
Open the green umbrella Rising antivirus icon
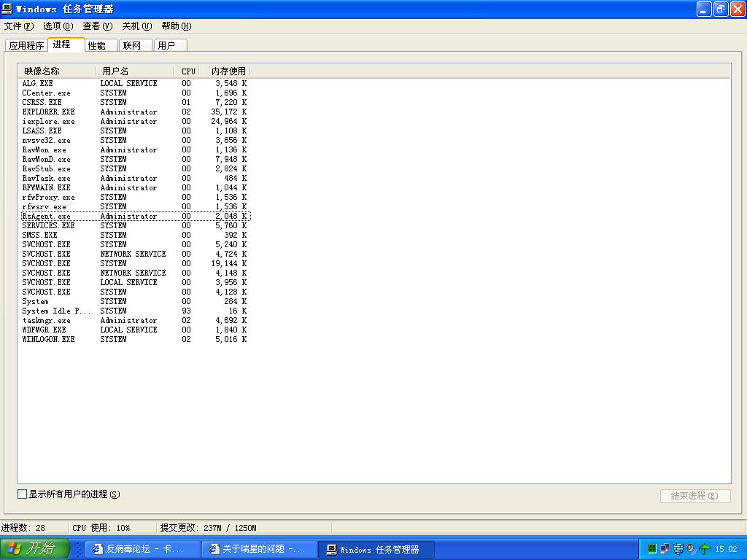point(704,549)
